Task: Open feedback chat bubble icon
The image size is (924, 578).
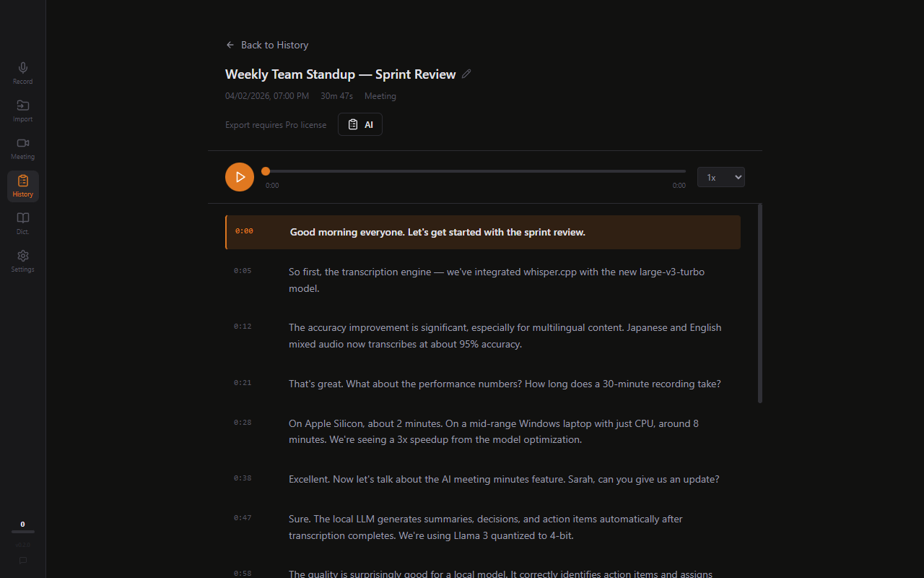Action: (23, 560)
